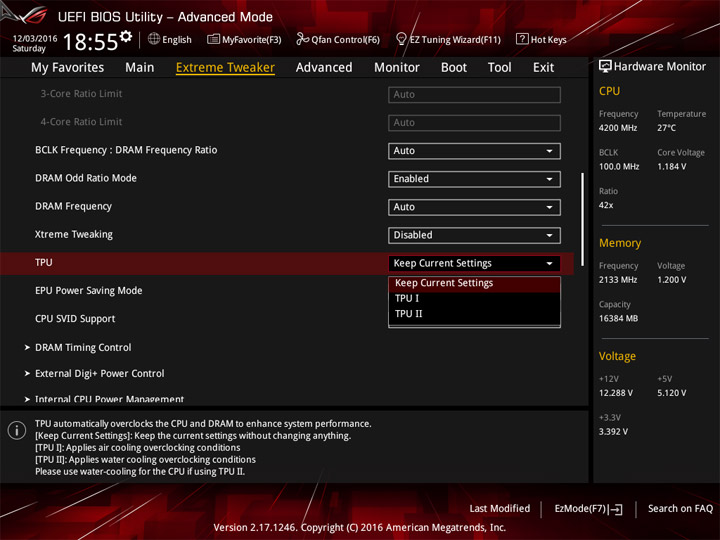Click memory capacity value 16384 MB
Screen dimensions: 720x540
point(618,319)
